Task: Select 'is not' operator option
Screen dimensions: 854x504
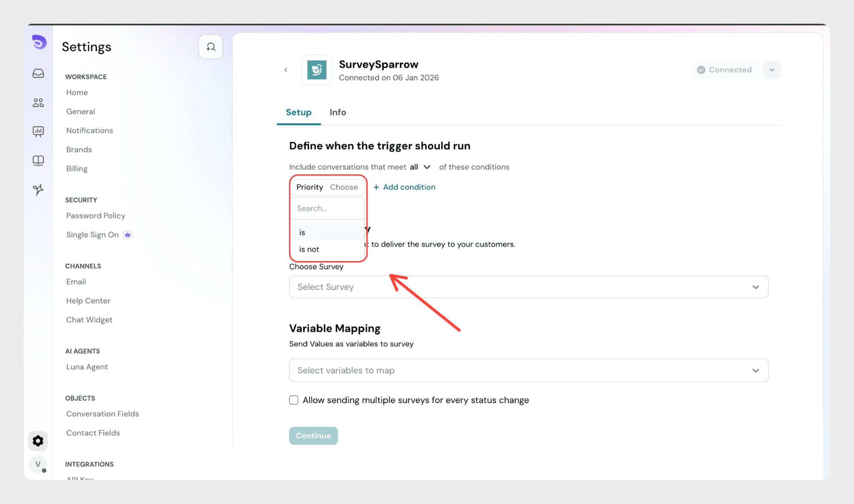Action: [x=309, y=249]
